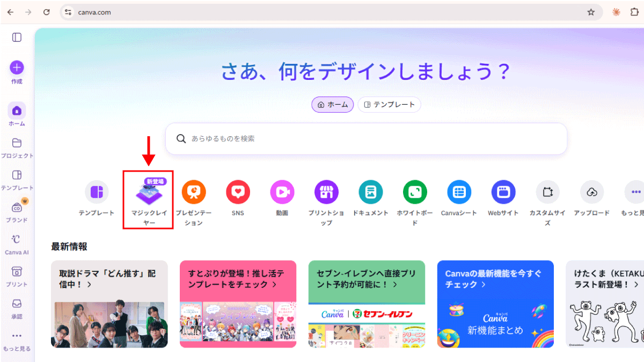Screen dimensions: 644x362
Task: Click the 新機能まとめ banner image
Action: coord(495,324)
